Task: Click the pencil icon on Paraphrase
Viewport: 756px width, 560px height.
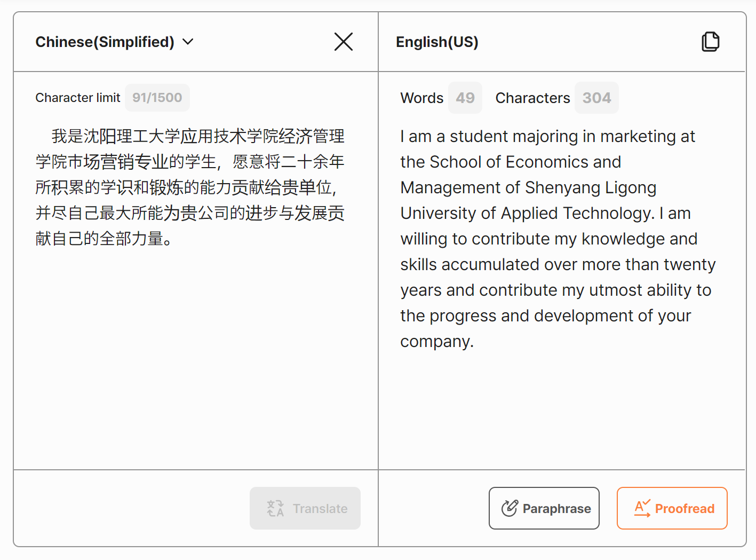Action: click(x=510, y=508)
